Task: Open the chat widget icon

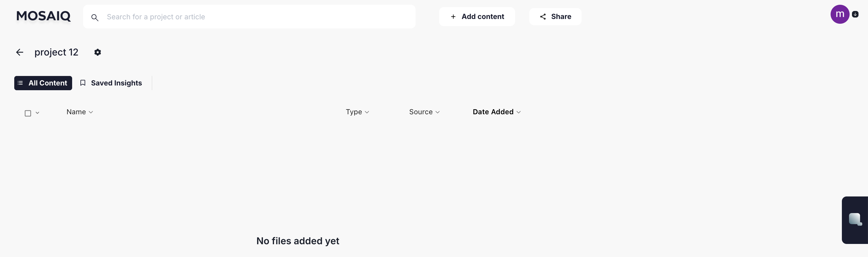Action: (x=855, y=219)
